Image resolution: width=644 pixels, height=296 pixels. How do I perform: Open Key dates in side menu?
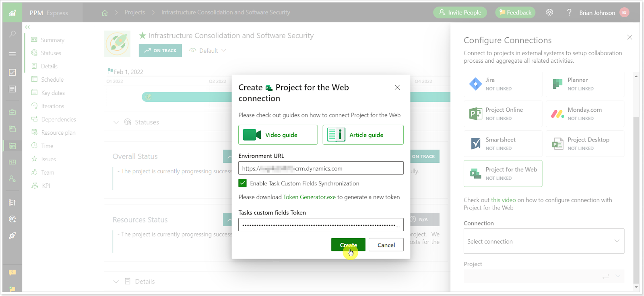(x=53, y=93)
